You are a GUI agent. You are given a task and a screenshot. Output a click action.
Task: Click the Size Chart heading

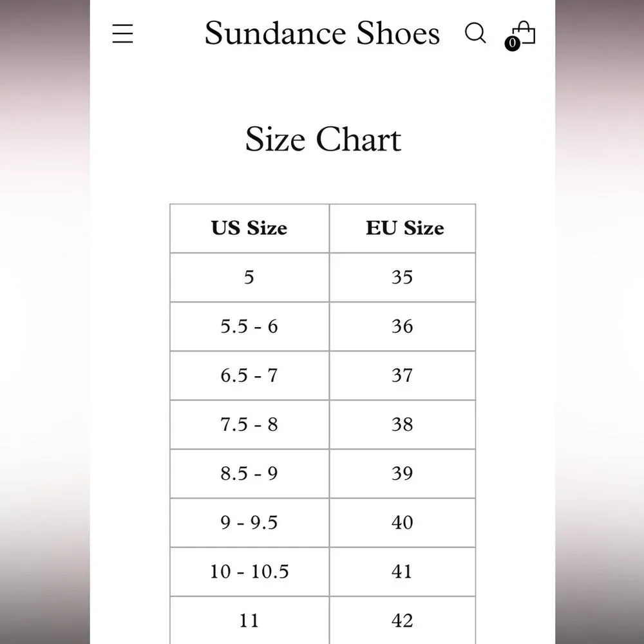[323, 139]
